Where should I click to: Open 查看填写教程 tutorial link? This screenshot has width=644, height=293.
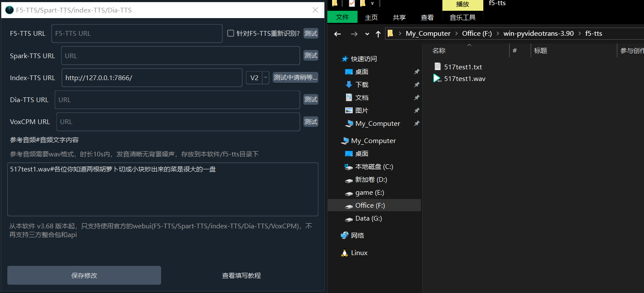tap(241, 275)
